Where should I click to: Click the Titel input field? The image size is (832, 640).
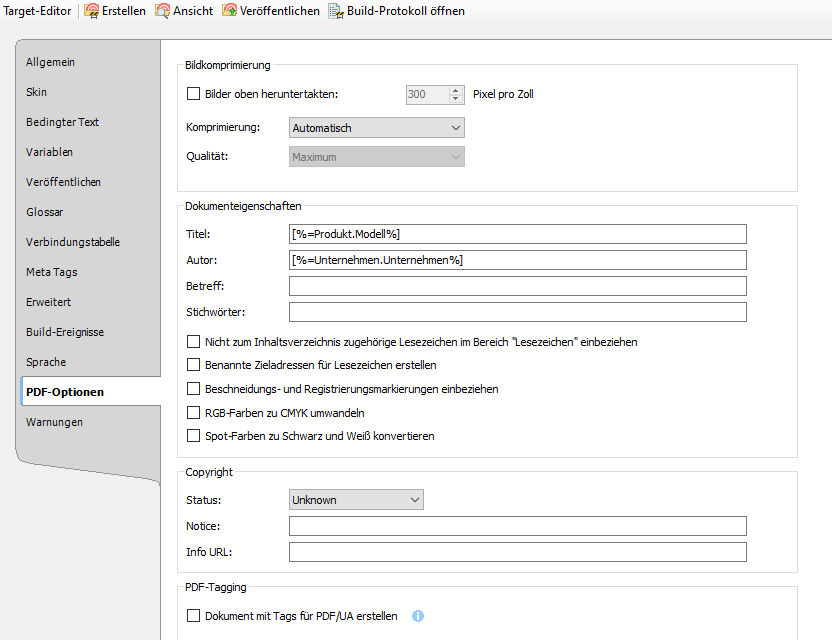pos(517,234)
